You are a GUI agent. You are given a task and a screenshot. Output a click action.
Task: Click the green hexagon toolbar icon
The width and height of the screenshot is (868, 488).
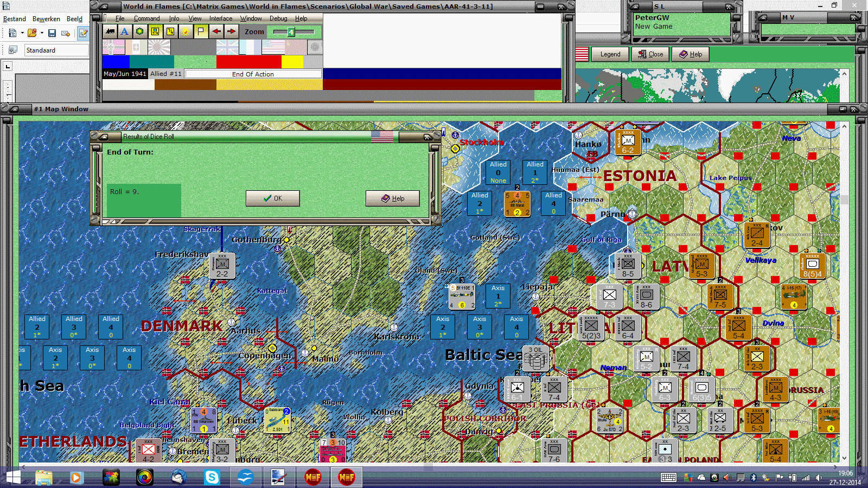(x=140, y=31)
